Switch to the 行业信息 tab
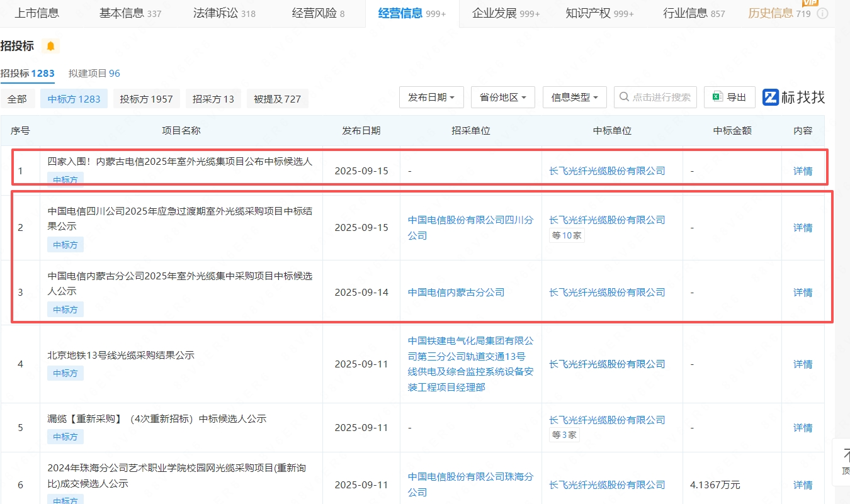The width and height of the screenshot is (850, 504). [x=694, y=13]
